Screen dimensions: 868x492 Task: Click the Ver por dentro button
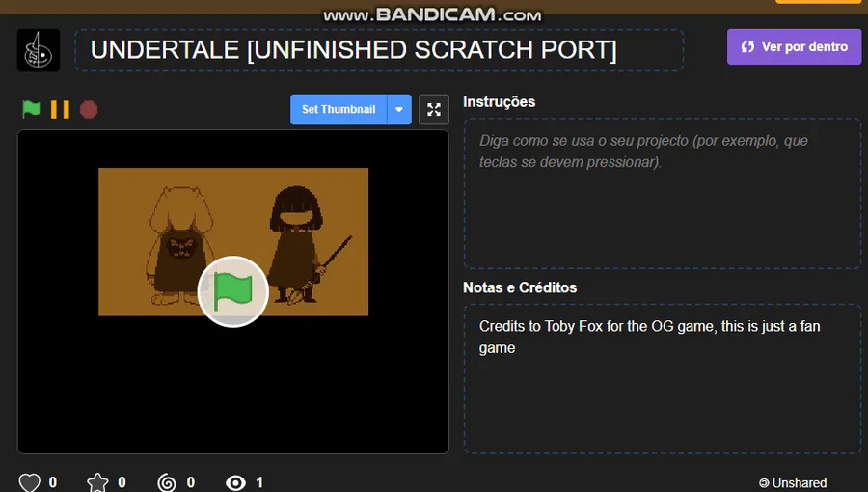pos(794,47)
